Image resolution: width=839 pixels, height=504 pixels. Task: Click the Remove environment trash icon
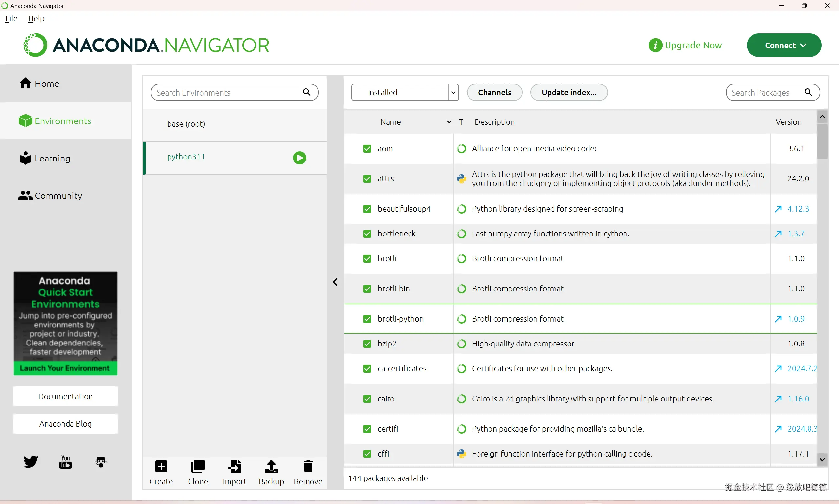coord(308,466)
